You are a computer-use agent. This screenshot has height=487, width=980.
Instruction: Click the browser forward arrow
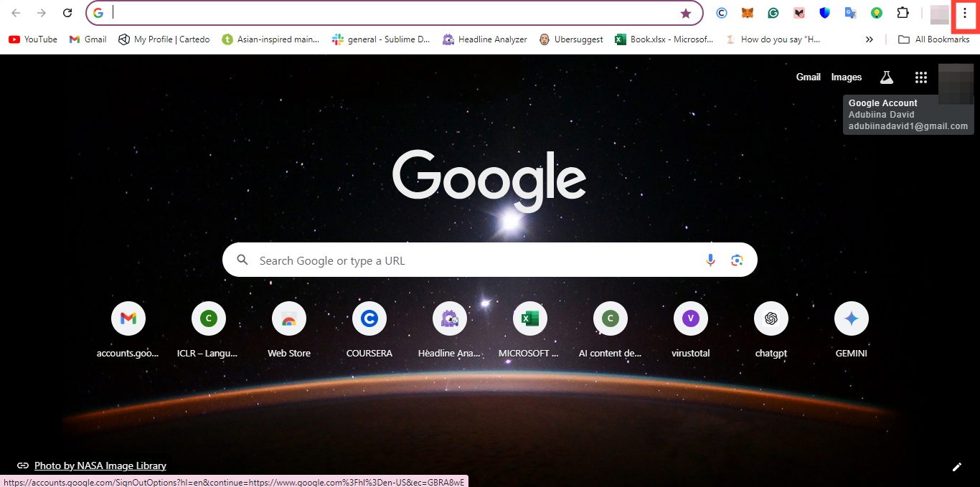[42, 13]
